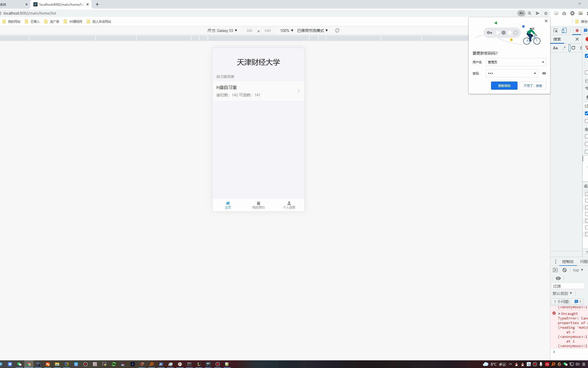Image resolution: width=588 pixels, height=368 pixels.
Task: Select 我的预约 calendar icon in bottom navigation
Action: point(259,203)
